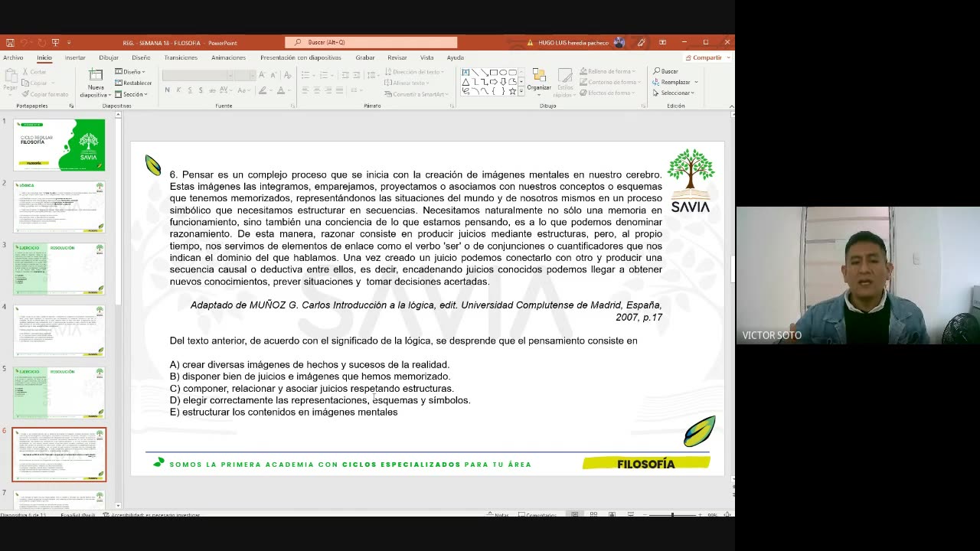The width and height of the screenshot is (980, 551).
Task: Select slide 1 thumbnail with SAVIA cover
Action: coord(59,145)
